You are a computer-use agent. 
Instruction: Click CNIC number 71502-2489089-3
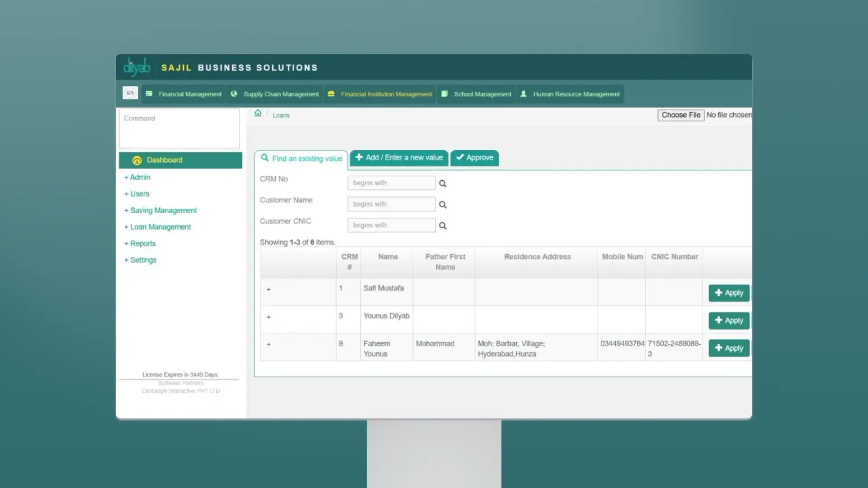[x=674, y=348]
